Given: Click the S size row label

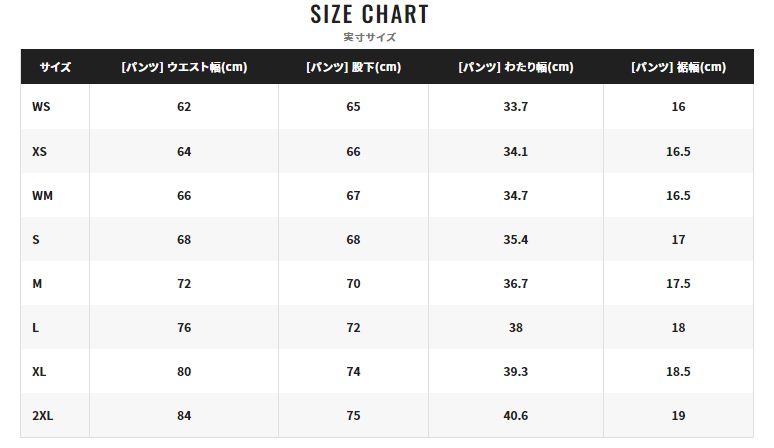Looking at the screenshot, I should pyautogui.click(x=36, y=240).
